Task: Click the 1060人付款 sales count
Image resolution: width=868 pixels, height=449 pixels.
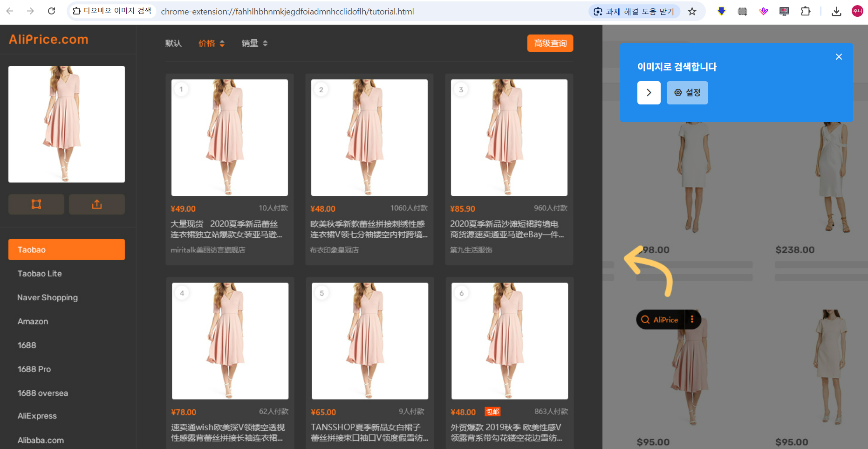Action: point(409,208)
